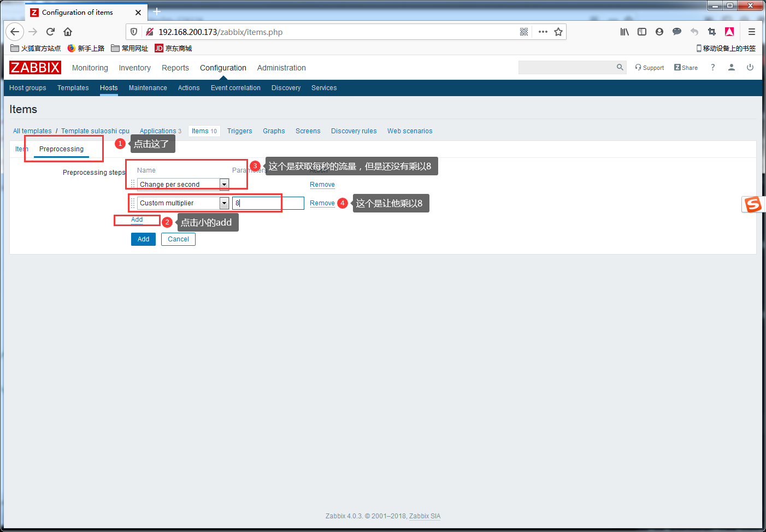Open the Zabbix user profile icon
This screenshot has width=766, height=532.
coord(732,67)
